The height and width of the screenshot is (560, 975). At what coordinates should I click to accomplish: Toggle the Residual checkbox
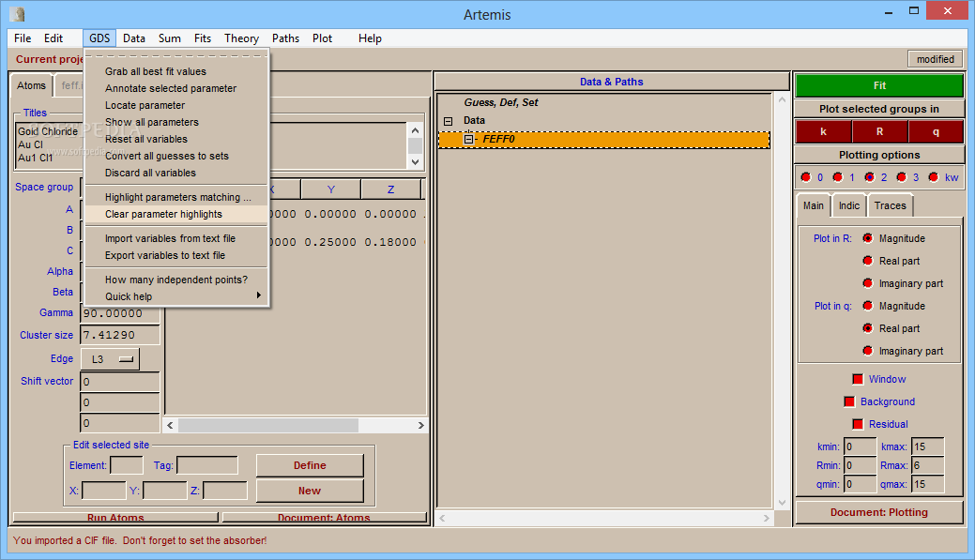[858, 424]
